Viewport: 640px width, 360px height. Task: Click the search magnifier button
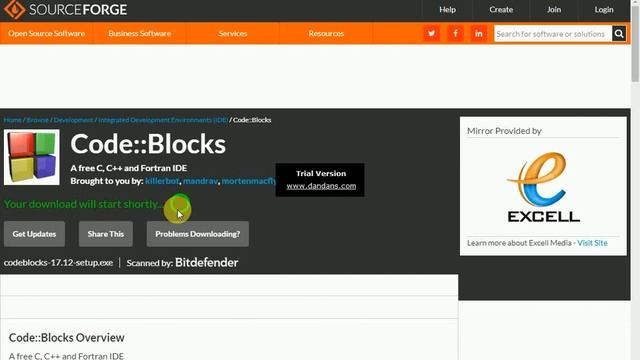pyautogui.click(x=619, y=33)
